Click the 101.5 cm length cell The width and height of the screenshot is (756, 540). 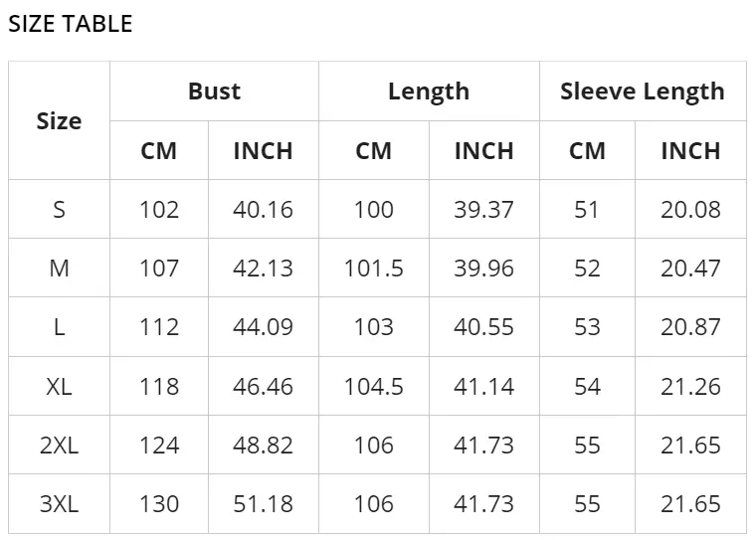click(373, 269)
